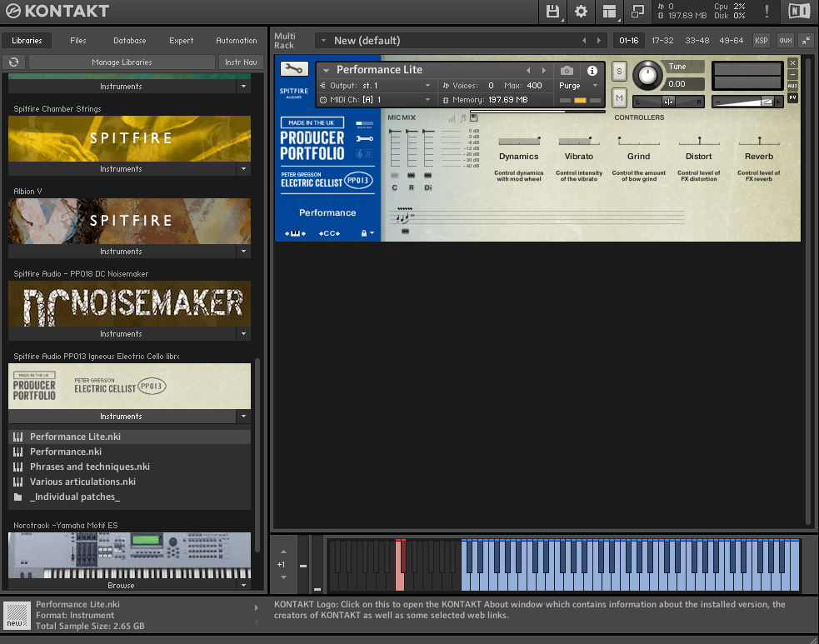The height and width of the screenshot is (644, 819).
Task: Open DC Noisemaker Instruments dropdown arrow
Action: point(243,334)
